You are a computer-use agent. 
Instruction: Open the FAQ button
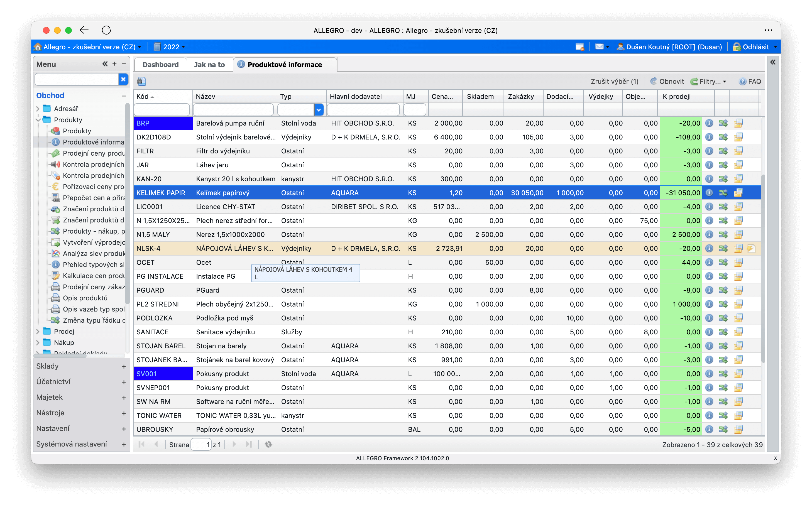click(x=750, y=81)
